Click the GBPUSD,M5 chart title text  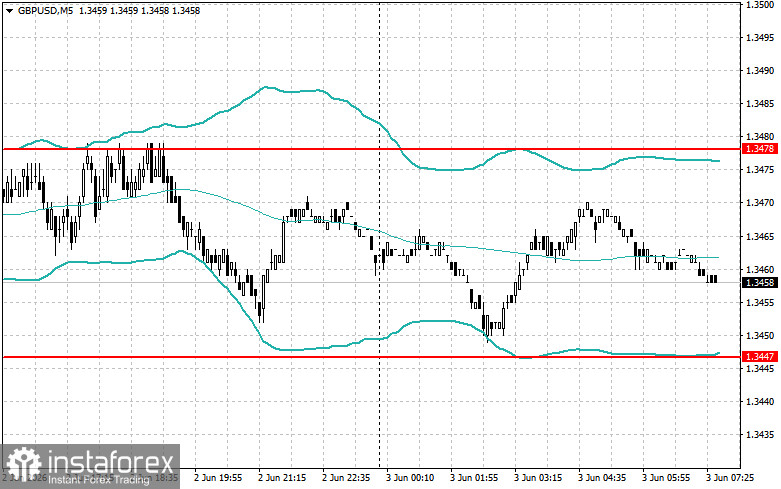pos(45,10)
